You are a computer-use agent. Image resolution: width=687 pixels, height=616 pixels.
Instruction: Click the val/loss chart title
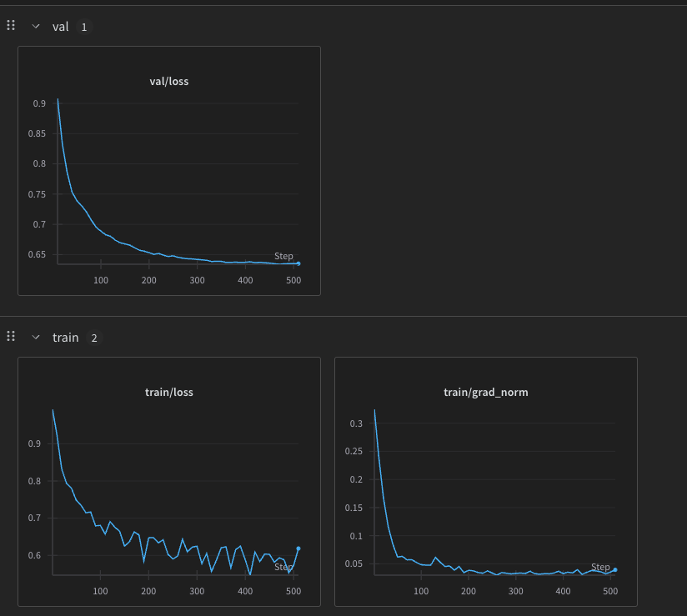(x=169, y=82)
